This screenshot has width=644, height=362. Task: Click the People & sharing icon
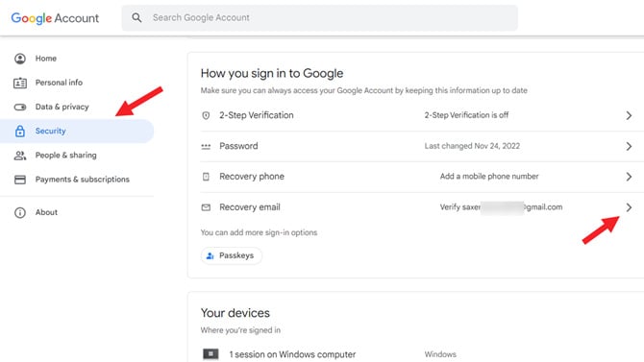tap(20, 156)
